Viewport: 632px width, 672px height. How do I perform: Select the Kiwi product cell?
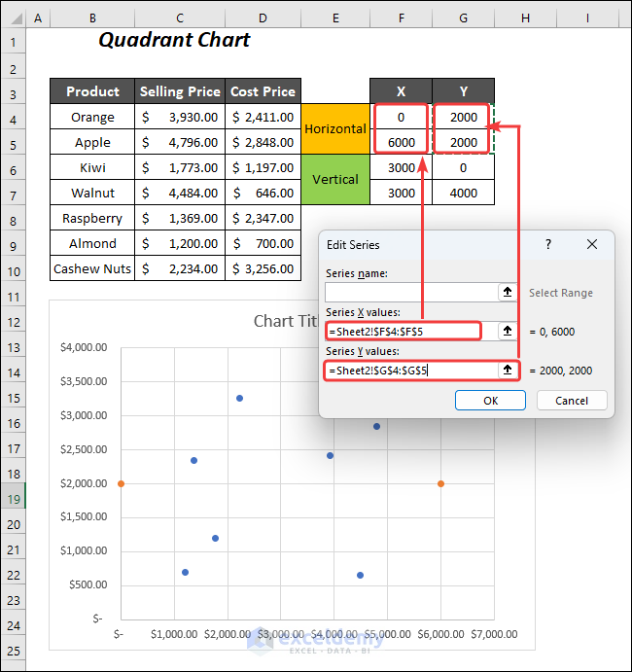click(x=92, y=167)
